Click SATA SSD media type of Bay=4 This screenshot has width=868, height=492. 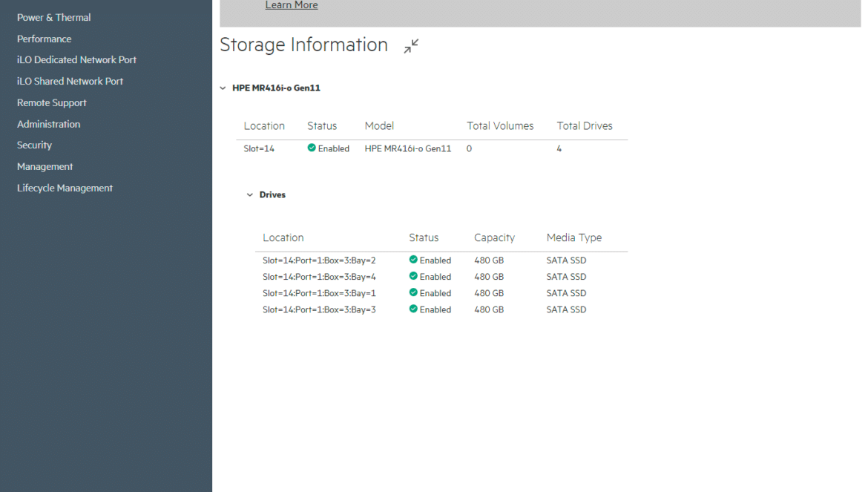click(566, 277)
